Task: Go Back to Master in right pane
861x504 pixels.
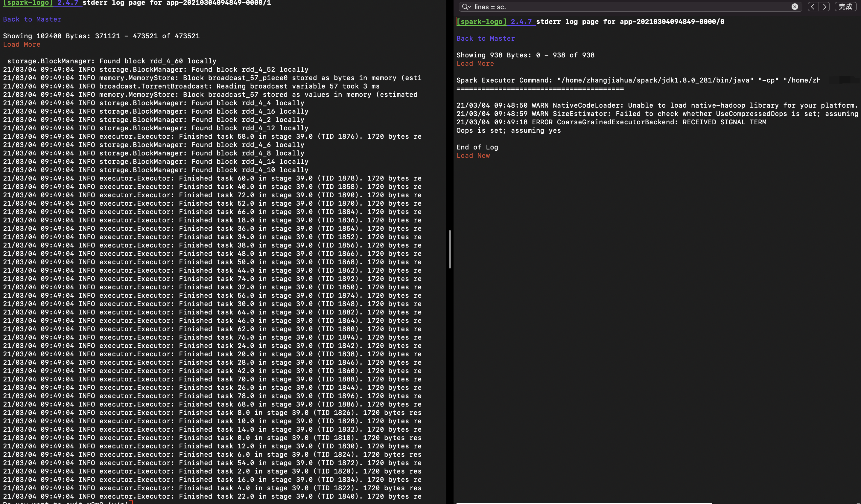Action: pyautogui.click(x=486, y=39)
